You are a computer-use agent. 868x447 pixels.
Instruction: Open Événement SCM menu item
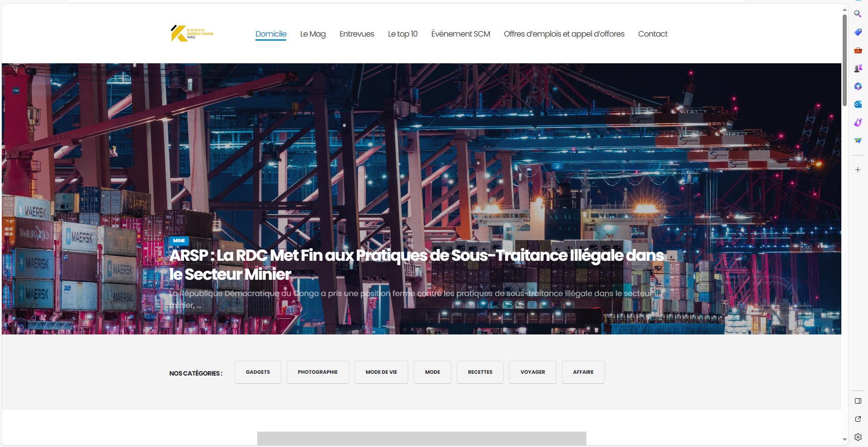[x=461, y=34]
